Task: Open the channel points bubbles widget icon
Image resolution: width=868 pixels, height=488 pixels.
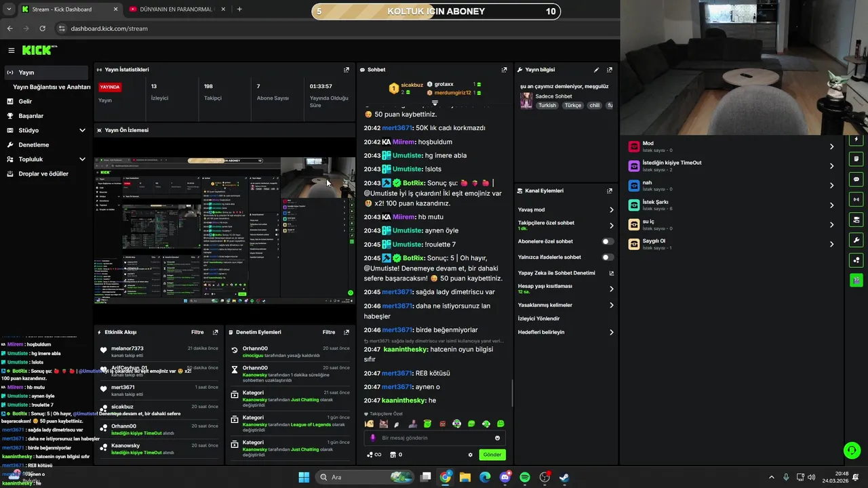Action: pos(856,260)
